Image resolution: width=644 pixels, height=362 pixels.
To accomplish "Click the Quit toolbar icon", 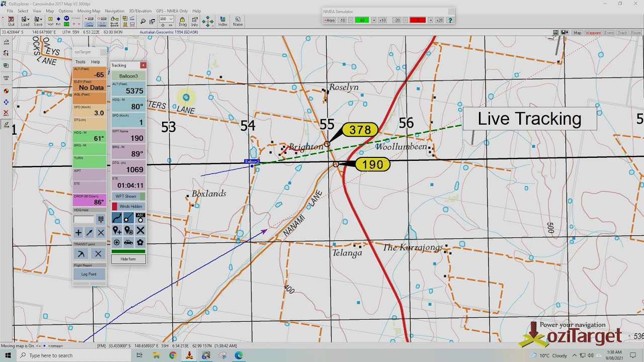I will click(11, 21).
